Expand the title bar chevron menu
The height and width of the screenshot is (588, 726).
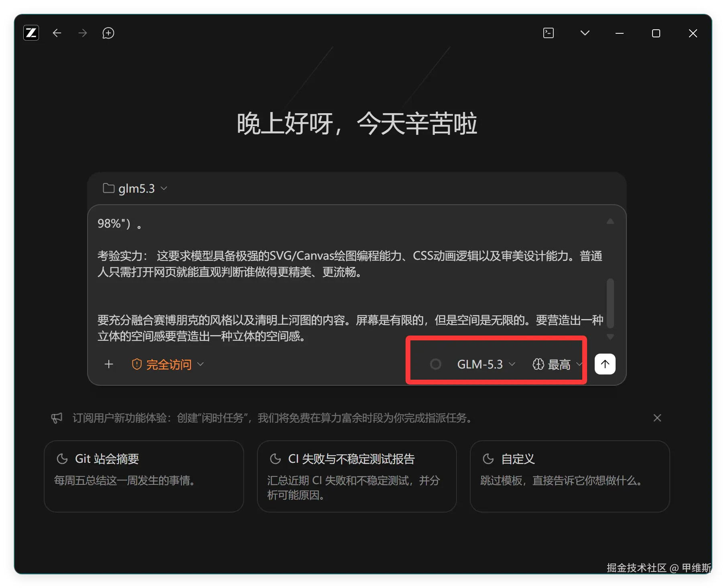[585, 33]
